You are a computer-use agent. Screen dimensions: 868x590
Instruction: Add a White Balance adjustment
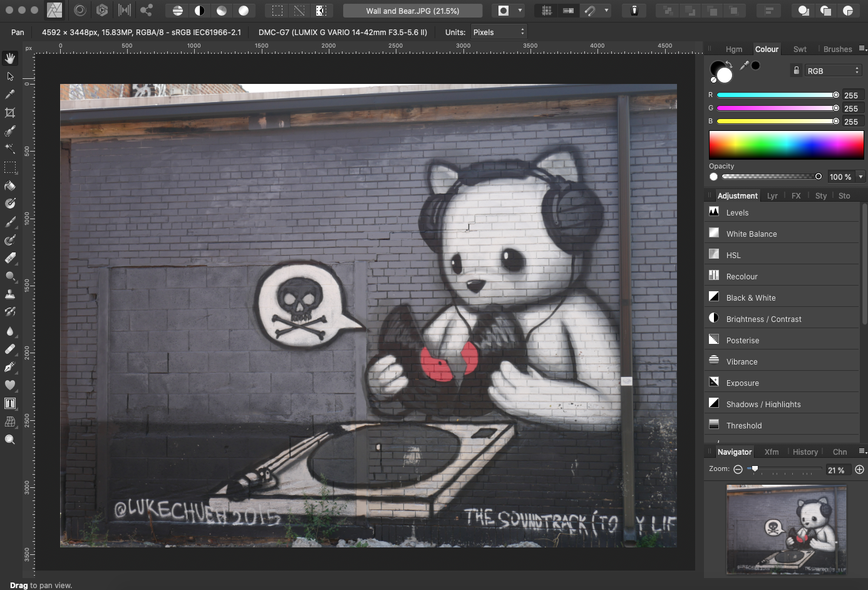tap(782, 234)
